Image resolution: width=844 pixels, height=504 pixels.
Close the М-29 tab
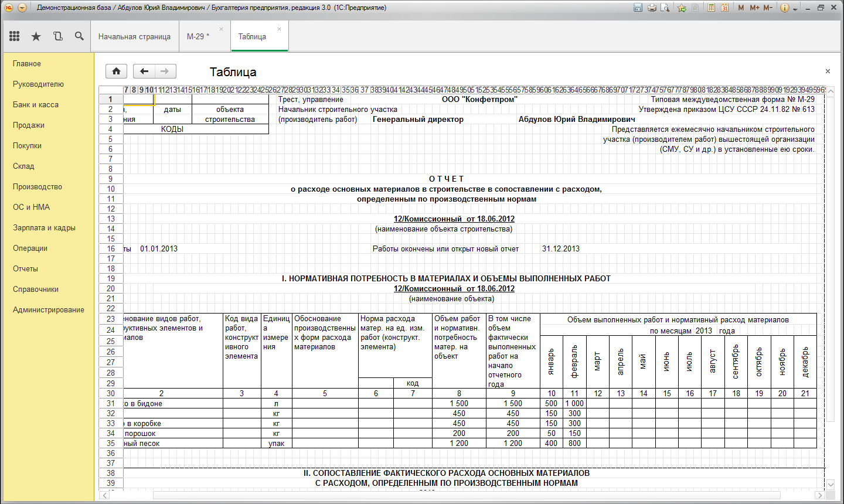(x=221, y=29)
